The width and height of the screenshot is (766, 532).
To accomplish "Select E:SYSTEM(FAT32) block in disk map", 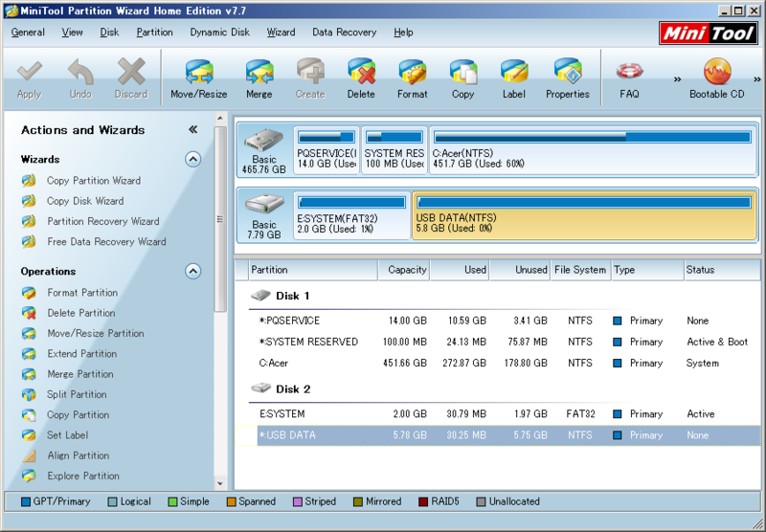I will pos(351,215).
